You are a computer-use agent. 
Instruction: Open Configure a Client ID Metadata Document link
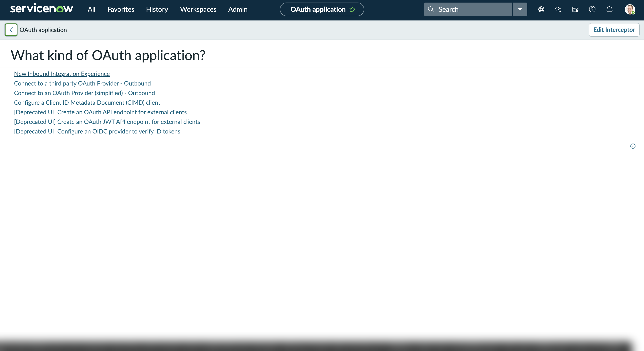[x=87, y=103]
